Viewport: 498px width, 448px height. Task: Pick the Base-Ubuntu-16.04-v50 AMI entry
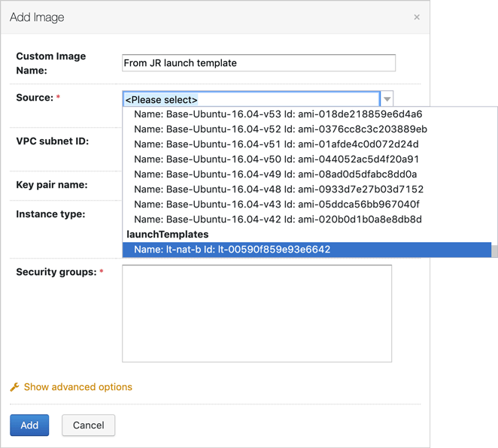click(276, 159)
